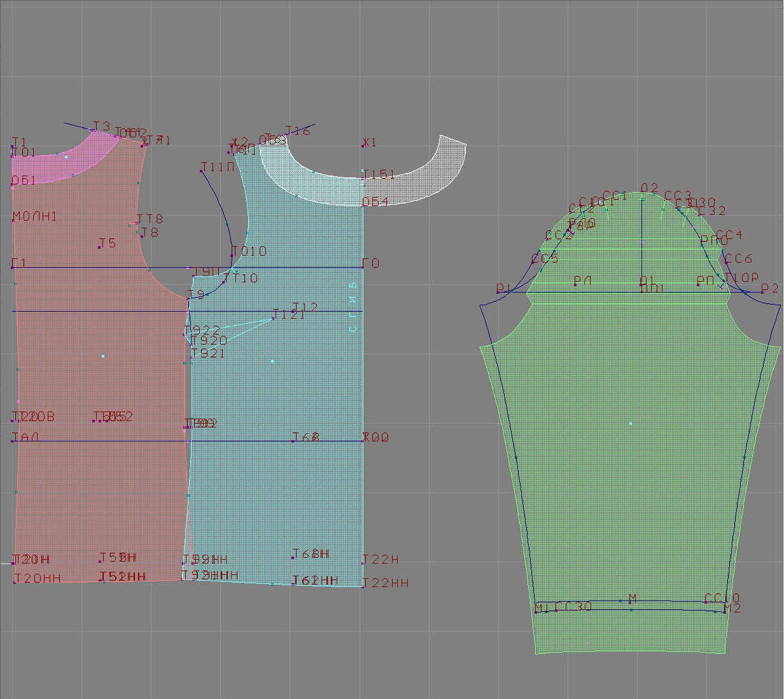The width and height of the screenshot is (784, 699).
Task: Select point T121 at the dart apex
Action: (274, 317)
